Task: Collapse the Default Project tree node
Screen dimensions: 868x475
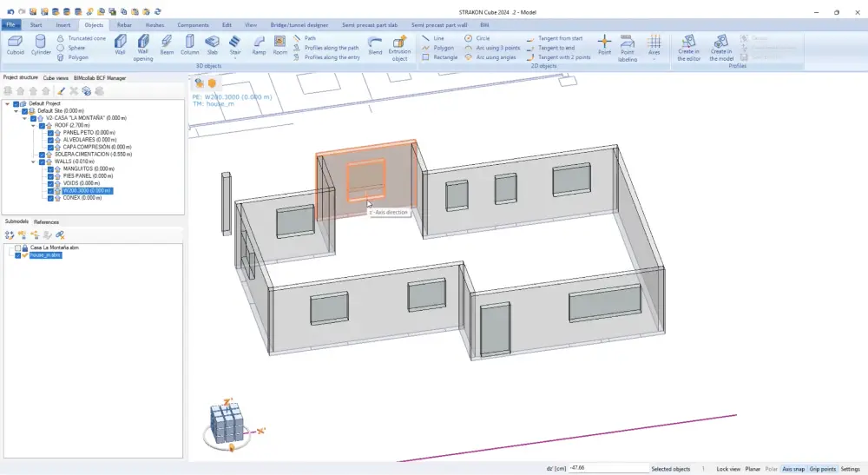Action: click(7, 103)
